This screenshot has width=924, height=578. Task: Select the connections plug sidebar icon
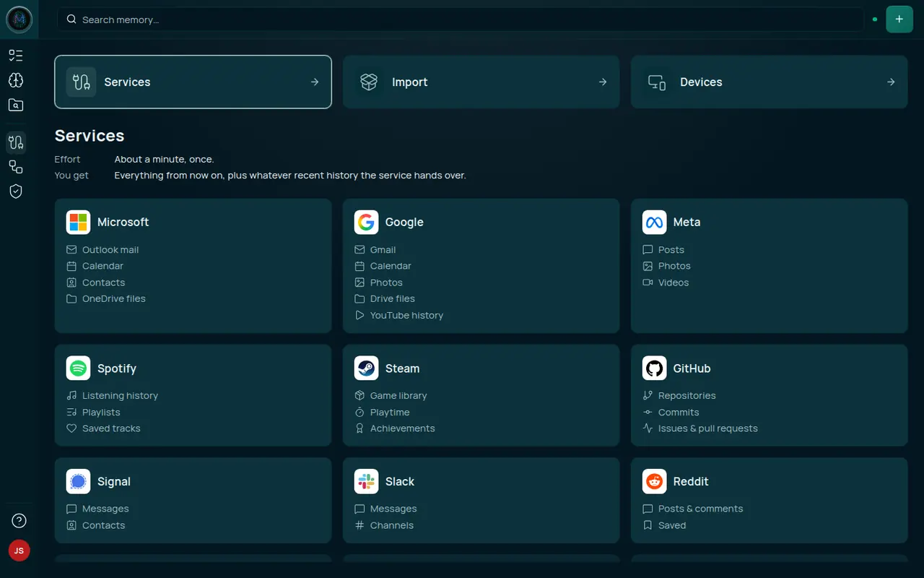coord(16,142)
